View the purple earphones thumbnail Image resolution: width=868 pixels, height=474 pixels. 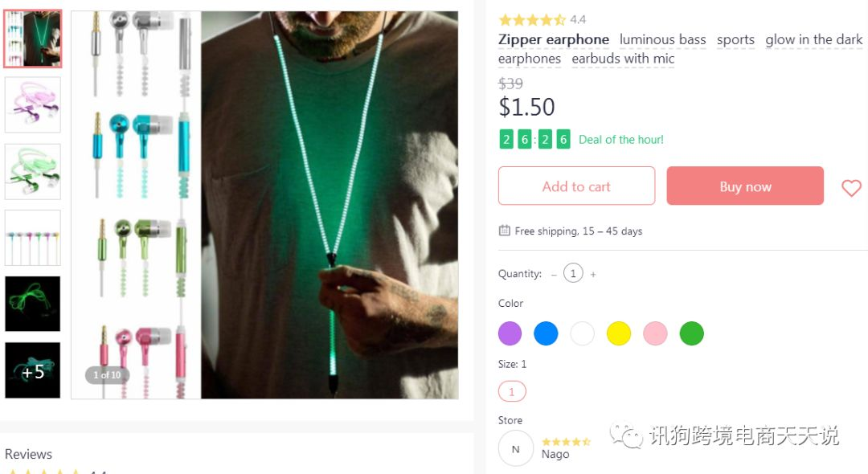coord(33,104)
